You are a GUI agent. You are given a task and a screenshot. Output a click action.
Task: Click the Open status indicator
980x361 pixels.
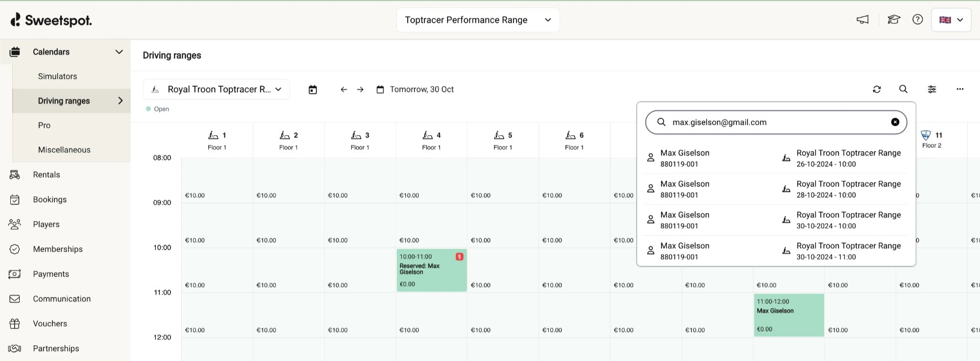pyautogui.click(x=158, y=109)
